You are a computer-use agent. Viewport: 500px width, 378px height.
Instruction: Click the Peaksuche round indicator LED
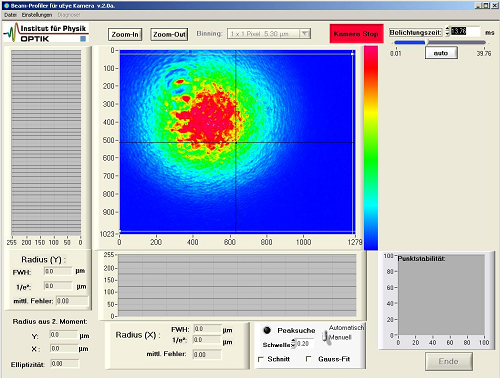(267, 330)
